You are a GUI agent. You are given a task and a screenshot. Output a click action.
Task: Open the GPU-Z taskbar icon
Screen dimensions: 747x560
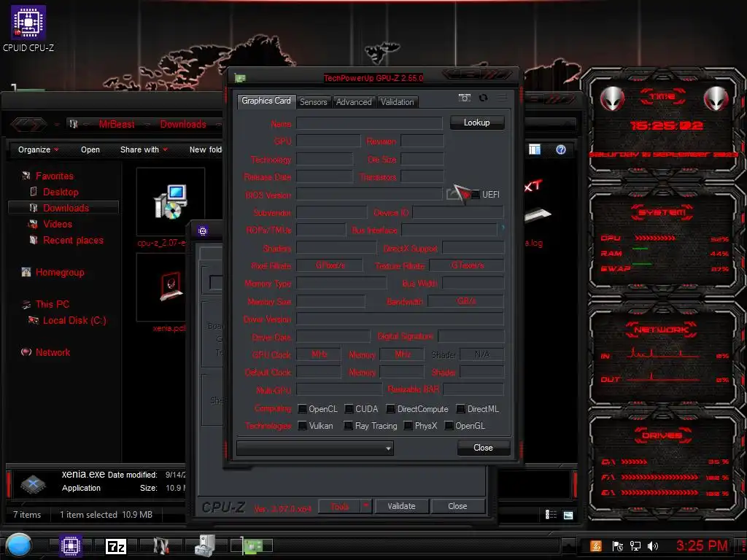[x=252, y=545]
